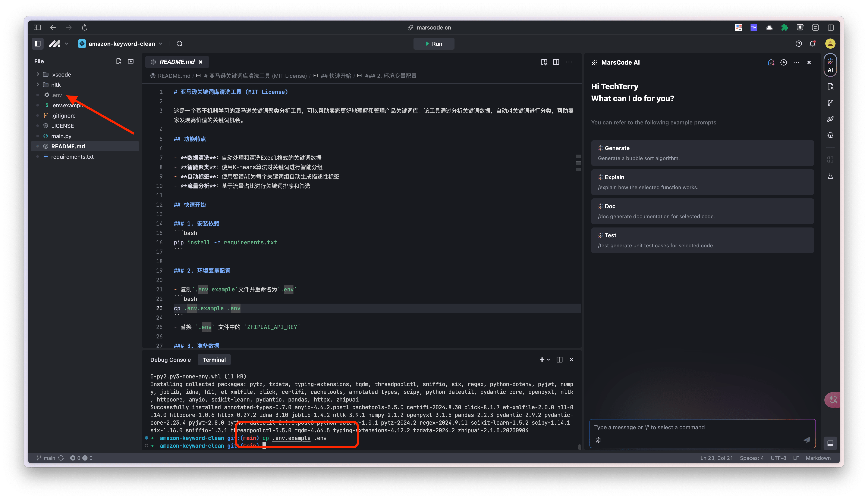Click the AI sparkle icon in message box
Viewport: 868px width, 499px height.
point(598,440)
